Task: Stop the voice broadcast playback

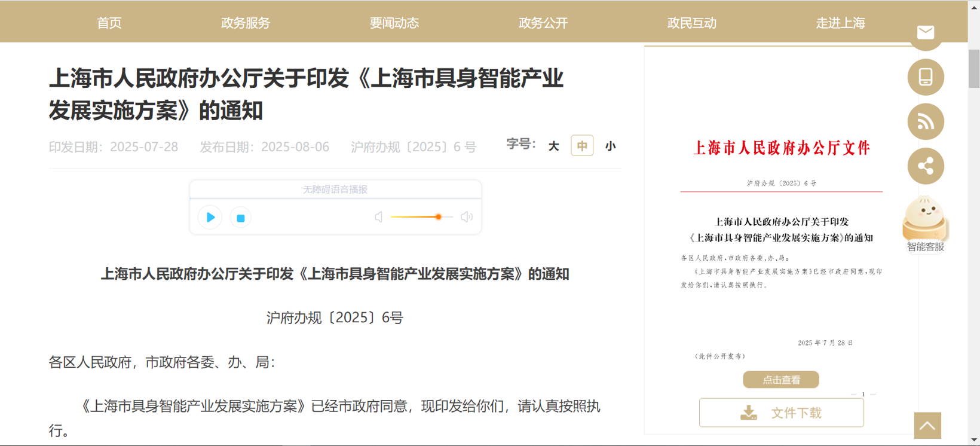Action: tap(241, 218)
